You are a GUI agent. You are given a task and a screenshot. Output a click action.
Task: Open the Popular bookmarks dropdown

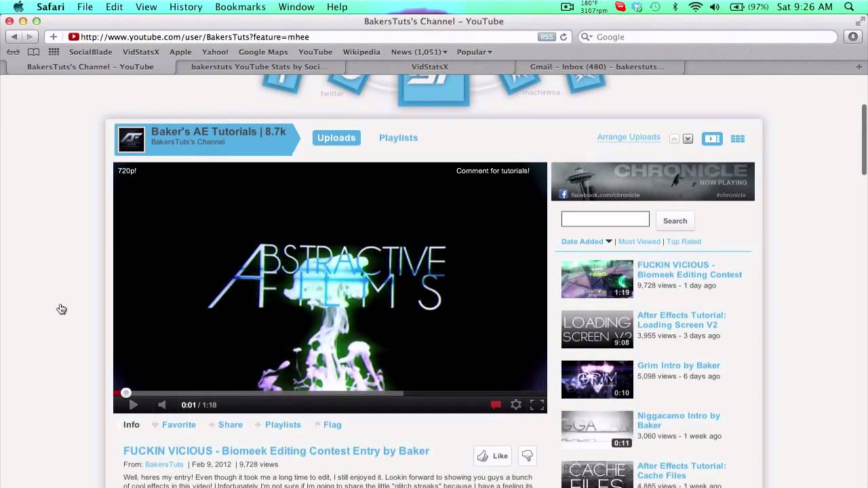click(474, 52)
